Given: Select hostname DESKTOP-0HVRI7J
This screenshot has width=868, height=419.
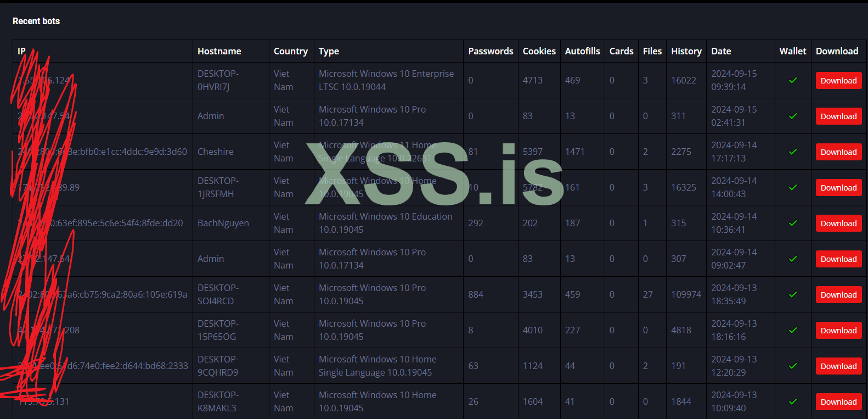Looking at the screenshot, I should pos(218,80).
